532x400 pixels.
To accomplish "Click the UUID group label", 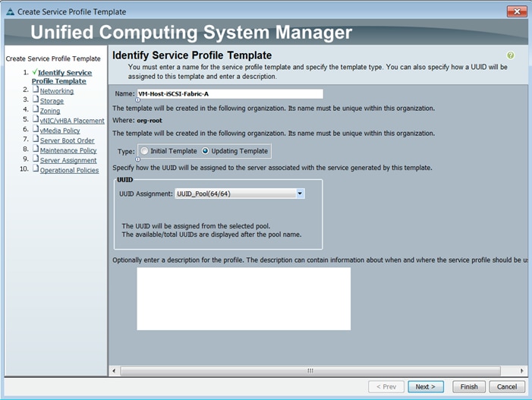I will (x=125, y=180).
